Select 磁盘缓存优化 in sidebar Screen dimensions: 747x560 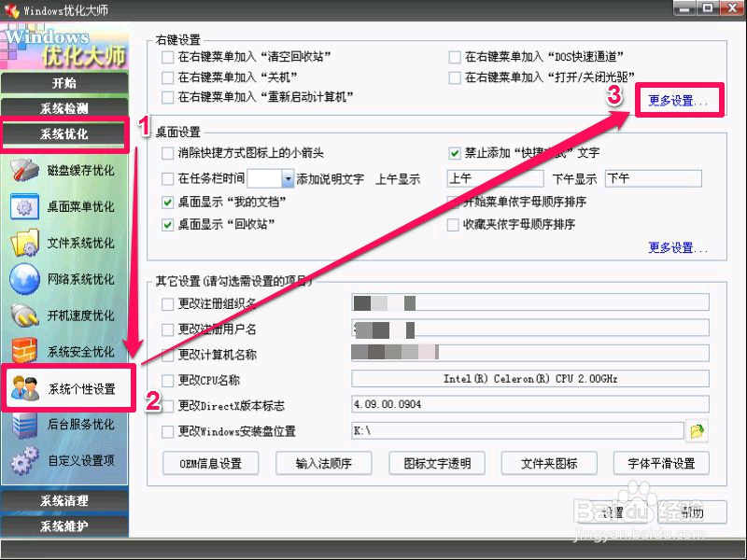[81, 171]
